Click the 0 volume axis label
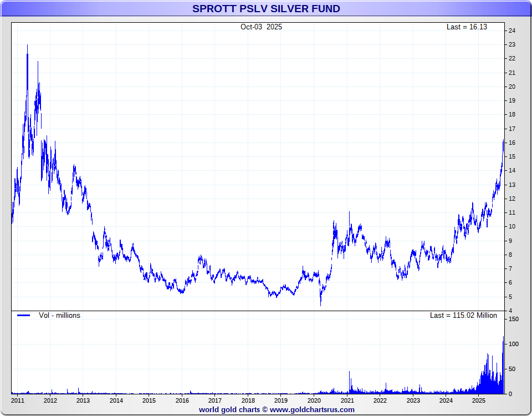The height and width of the screenshot is (416, 532). [x=510, y=394]
